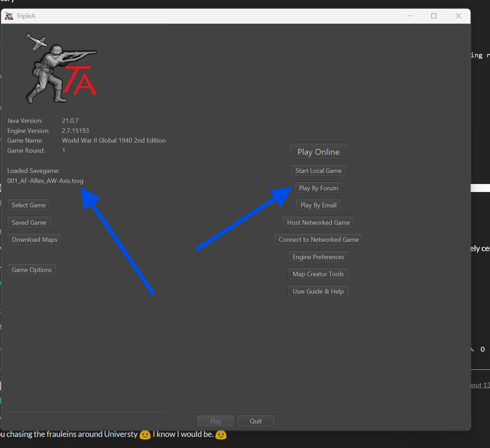Open Game Options dialog
This screenshot has width=490, height=448.
tap(32, 270)
